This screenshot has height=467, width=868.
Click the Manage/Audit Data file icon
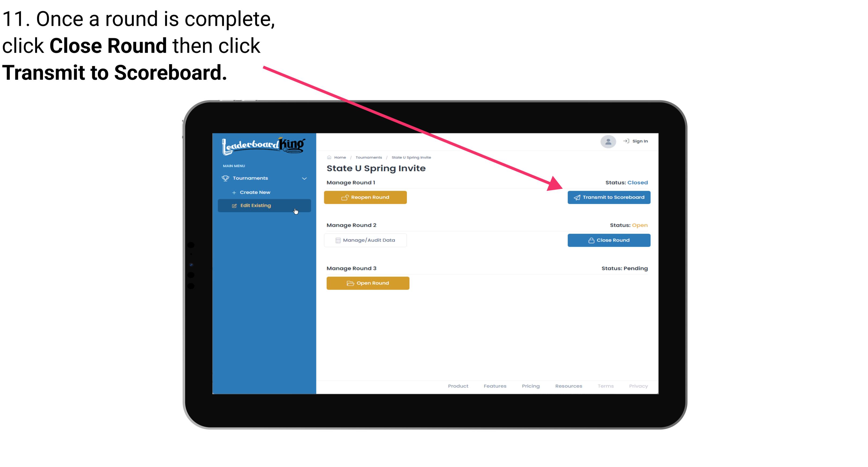pyautogui.click(x=337, y=240)
